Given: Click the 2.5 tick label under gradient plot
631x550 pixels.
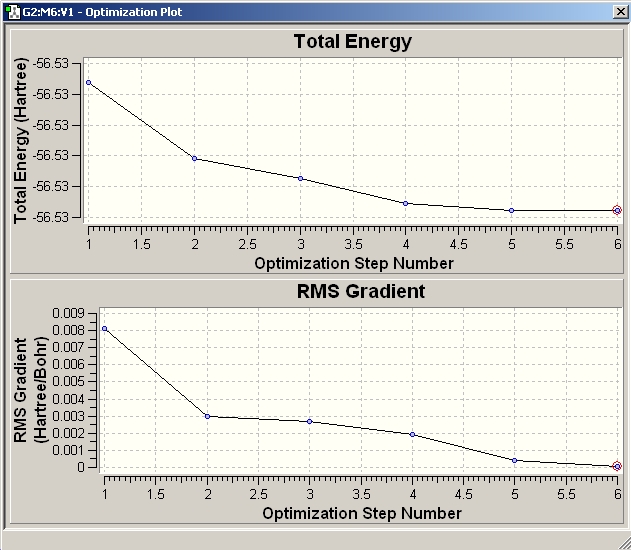Looking at the screenshot, I should tap(258, 494).
